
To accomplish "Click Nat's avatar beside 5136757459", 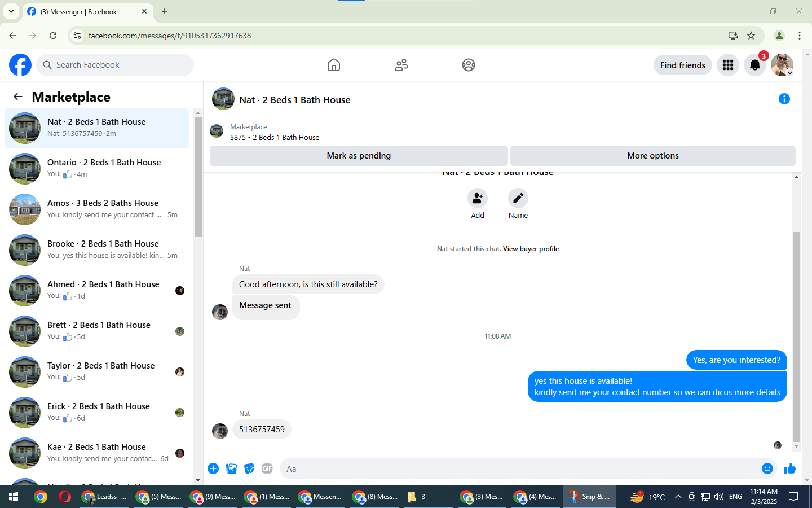I will pyautogui.click(x=220, y=431).
